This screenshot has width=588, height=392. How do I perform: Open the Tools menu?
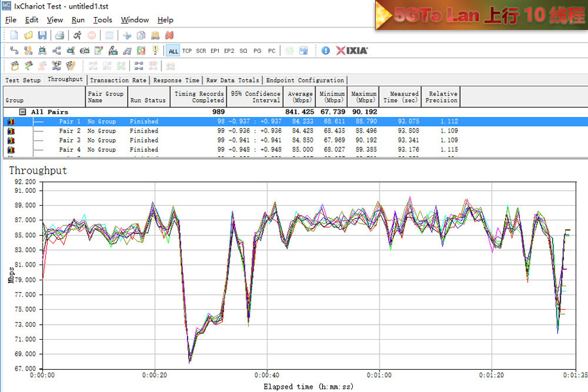pyautogui.click(x=103, y=20)
